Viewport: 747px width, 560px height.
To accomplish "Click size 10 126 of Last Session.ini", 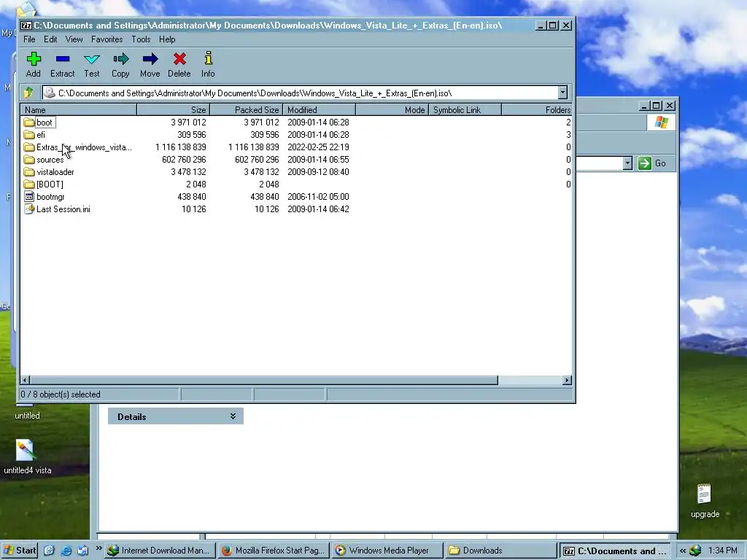I will coord(194,209).
